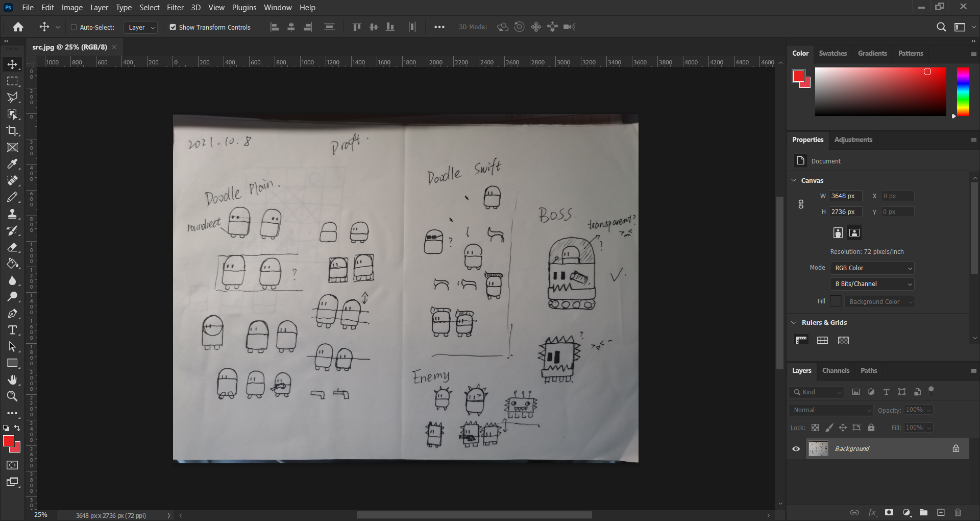Switch to the Channels tab
The height and width of the screenshot is (521, 980).
(x=836, y=371)
